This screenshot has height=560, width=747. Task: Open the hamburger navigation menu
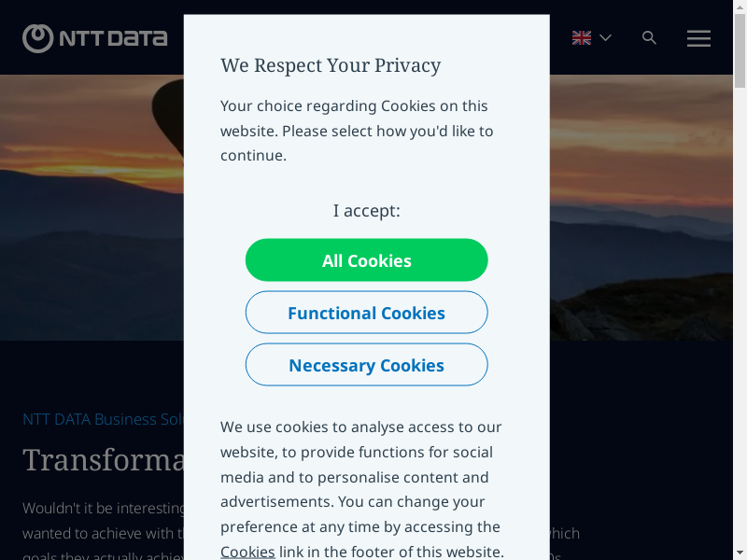pyautogui.click(x=698, y=38)
